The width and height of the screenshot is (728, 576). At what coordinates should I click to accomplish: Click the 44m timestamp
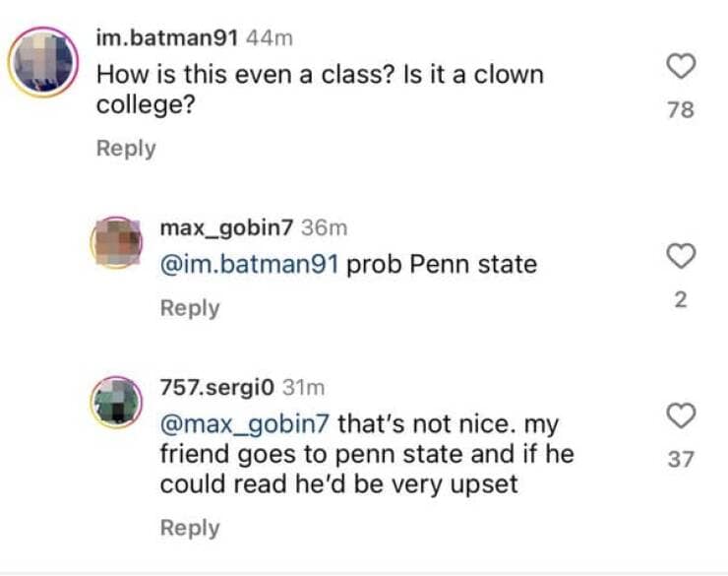coord(269,37)
